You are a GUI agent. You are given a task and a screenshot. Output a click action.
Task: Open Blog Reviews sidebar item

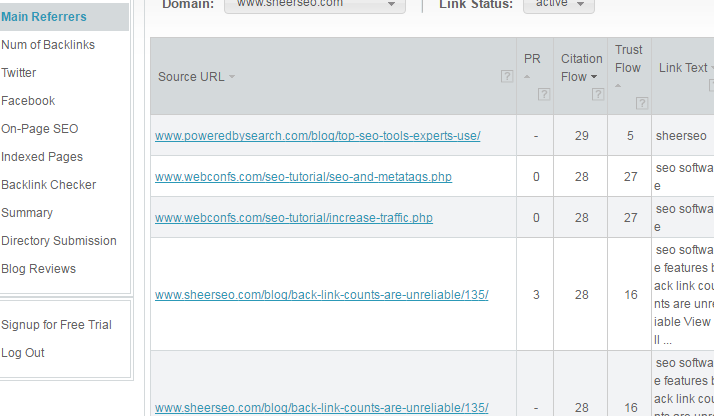pos(38,269)
